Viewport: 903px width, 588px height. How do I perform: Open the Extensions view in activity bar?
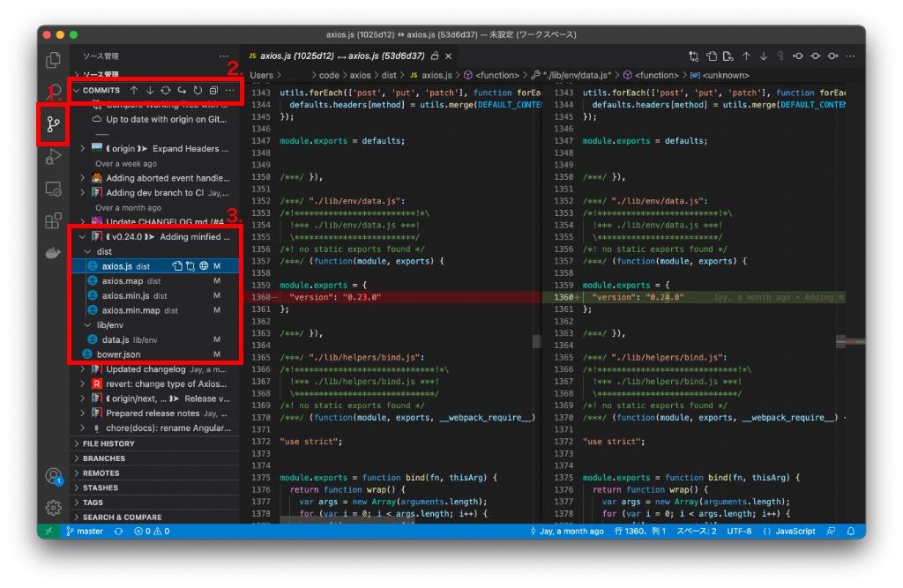coord(53,220)
